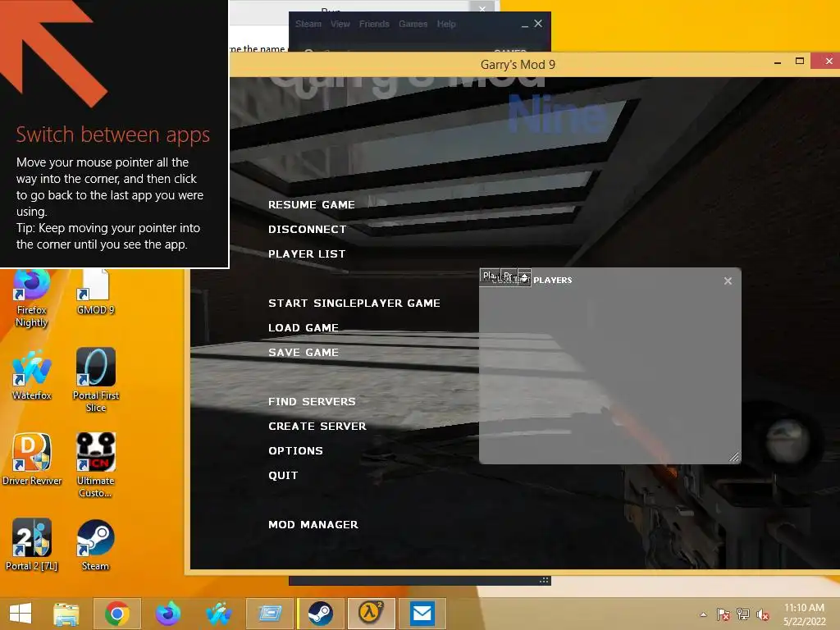The image size is (840, 630).
Task: Open the Steam menu in Steam window
Action: 308,24
